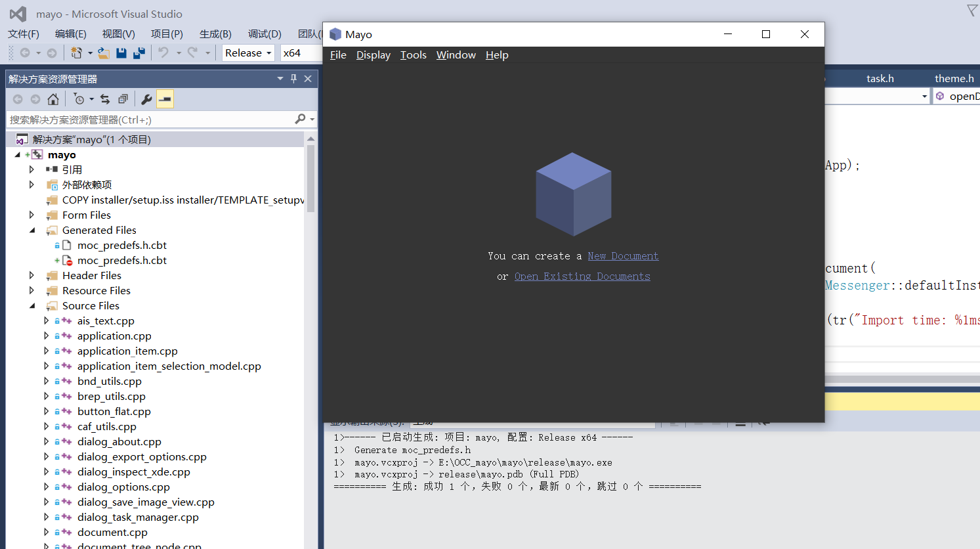Select dialog_about.cpp in Source Files
The height and width of the screenshot is (549, 980).
119,441
